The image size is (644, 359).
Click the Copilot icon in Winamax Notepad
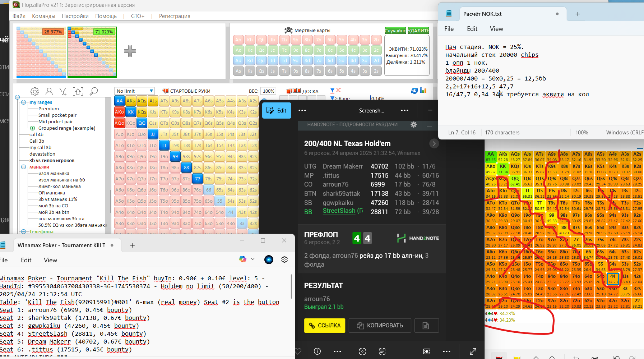243,259
